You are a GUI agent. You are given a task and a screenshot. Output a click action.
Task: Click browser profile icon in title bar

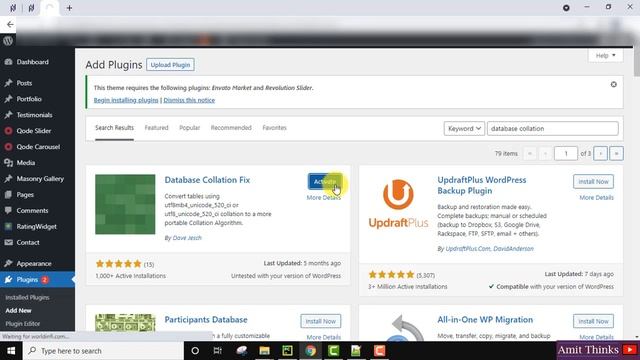tap(566, 8)
